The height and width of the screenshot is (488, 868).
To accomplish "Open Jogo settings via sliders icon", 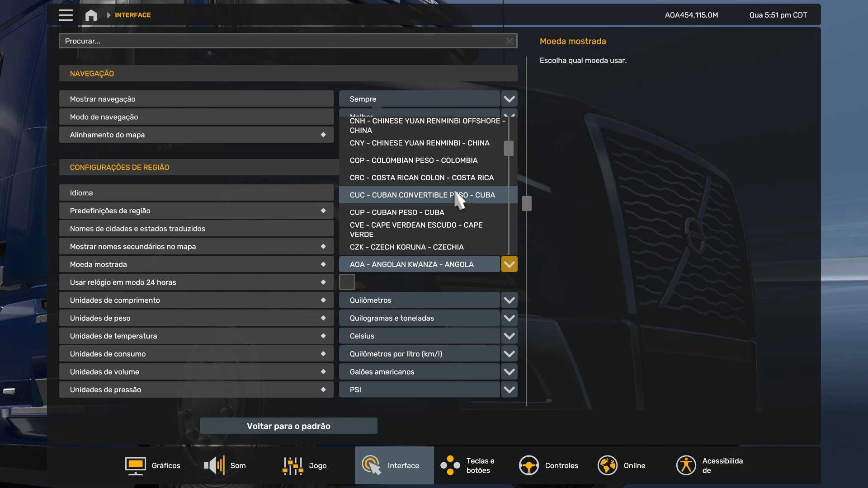I will tap(292, 465).
